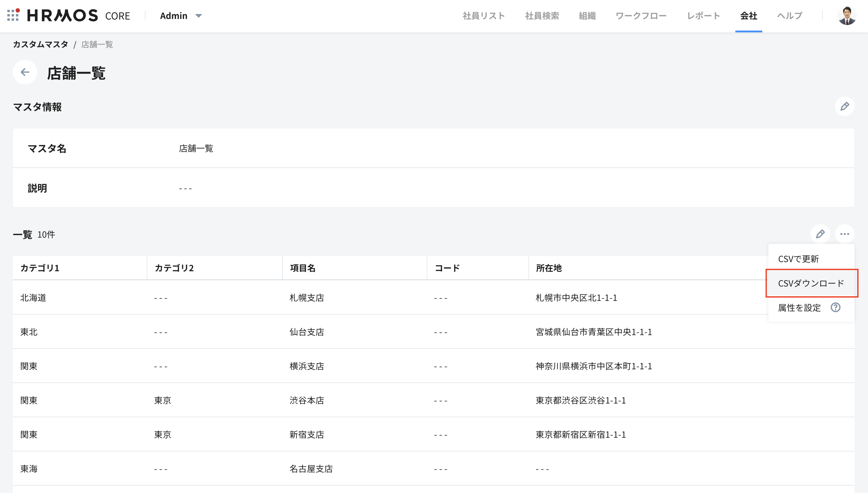The image size is (868, 493).
Task: Click the back arrow next to 店舗一覧
Action: point(25,72)
